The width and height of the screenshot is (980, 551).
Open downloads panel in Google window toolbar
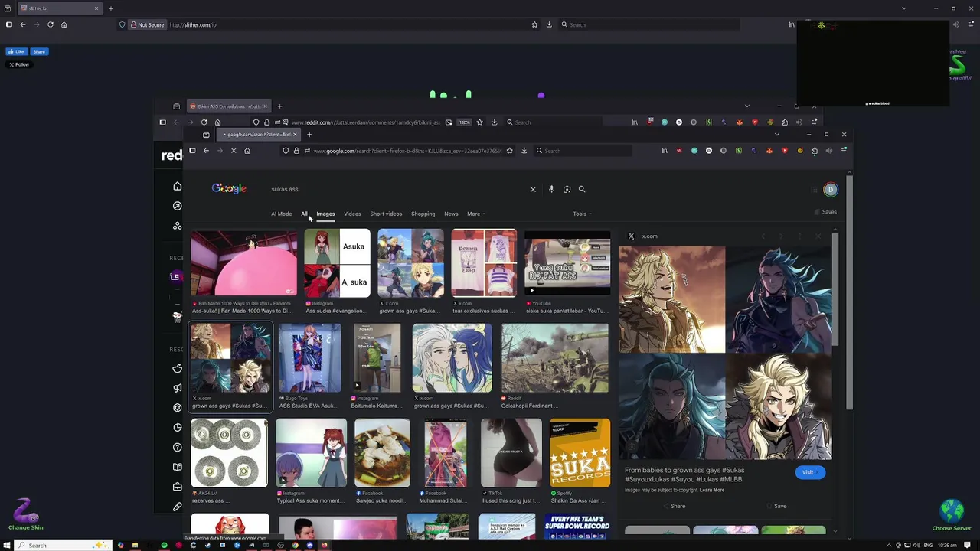(x=524, y=151)
